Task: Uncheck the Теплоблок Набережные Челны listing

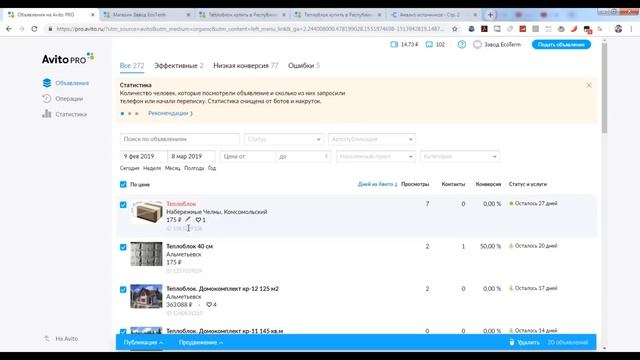Action: click(123, 204)
